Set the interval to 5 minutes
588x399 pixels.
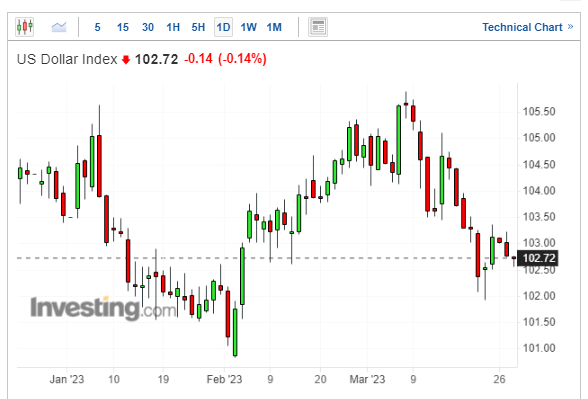point(98,27)
